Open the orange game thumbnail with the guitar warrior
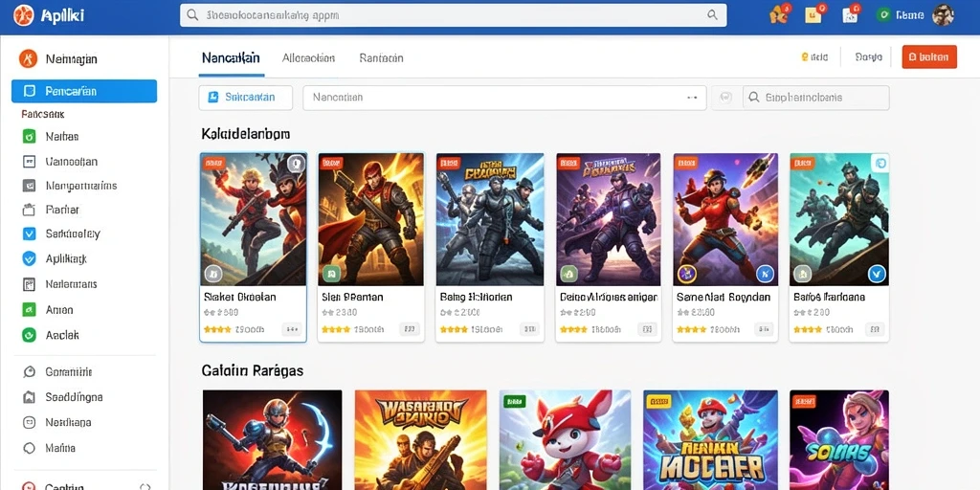 421,440
